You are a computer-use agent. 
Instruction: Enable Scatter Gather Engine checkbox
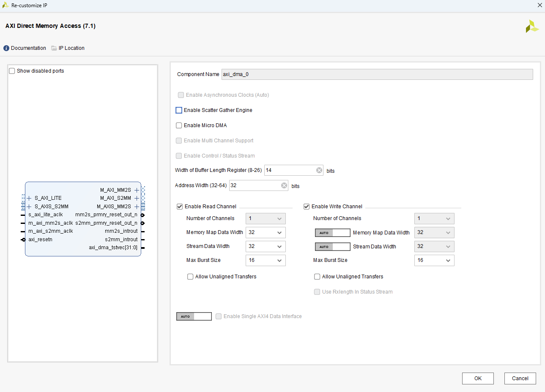[x=179, y=110]
